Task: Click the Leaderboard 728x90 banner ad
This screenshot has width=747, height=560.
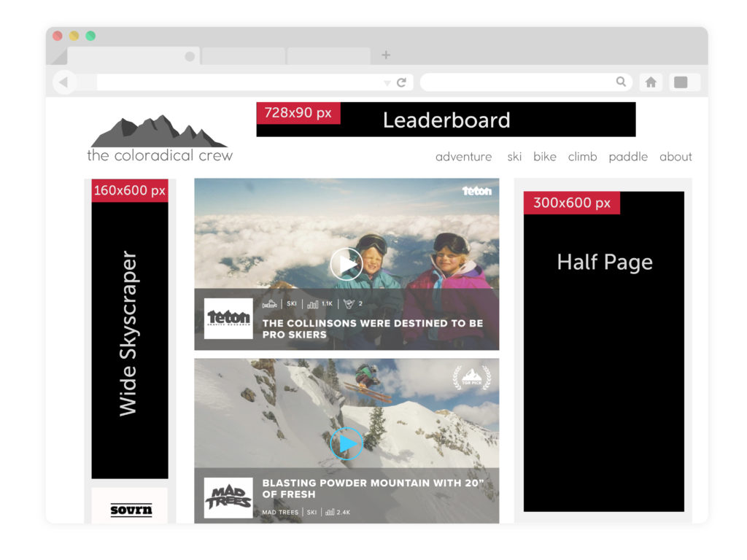Action: click(446, 120)
